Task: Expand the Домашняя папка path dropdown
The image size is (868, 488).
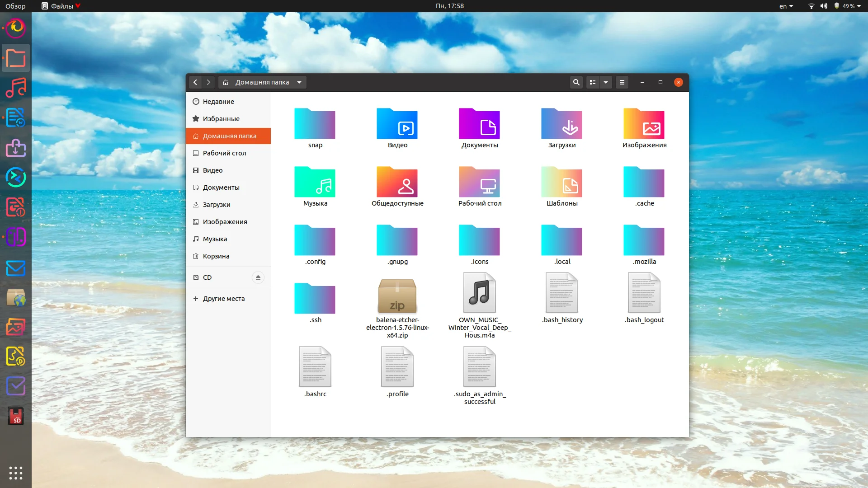Action: tap(299, 82)
